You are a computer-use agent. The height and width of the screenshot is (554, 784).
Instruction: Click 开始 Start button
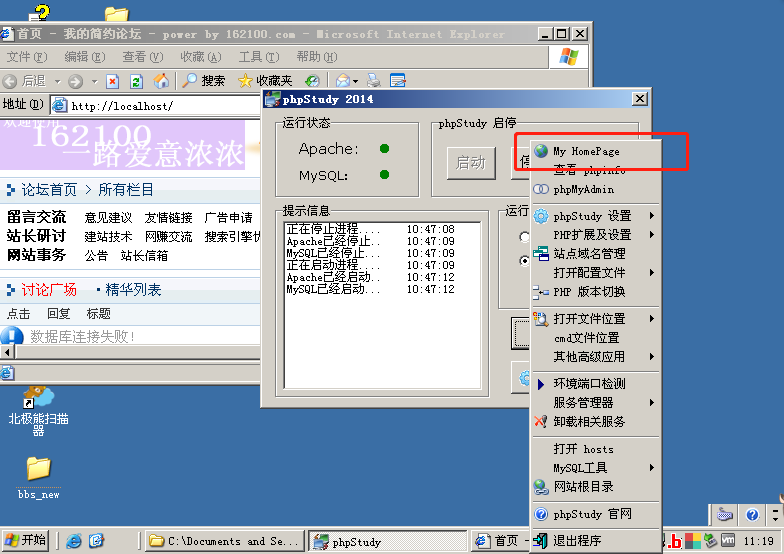[26, 540]
